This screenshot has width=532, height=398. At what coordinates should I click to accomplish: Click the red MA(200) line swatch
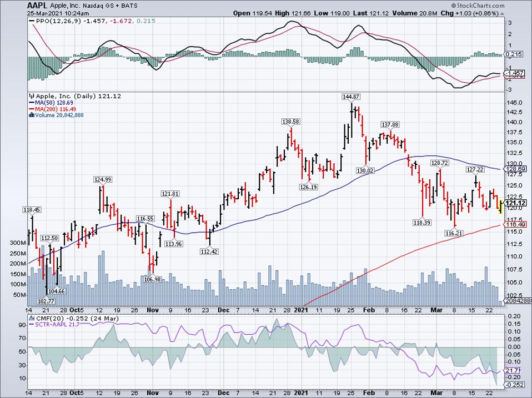(31, 109)
